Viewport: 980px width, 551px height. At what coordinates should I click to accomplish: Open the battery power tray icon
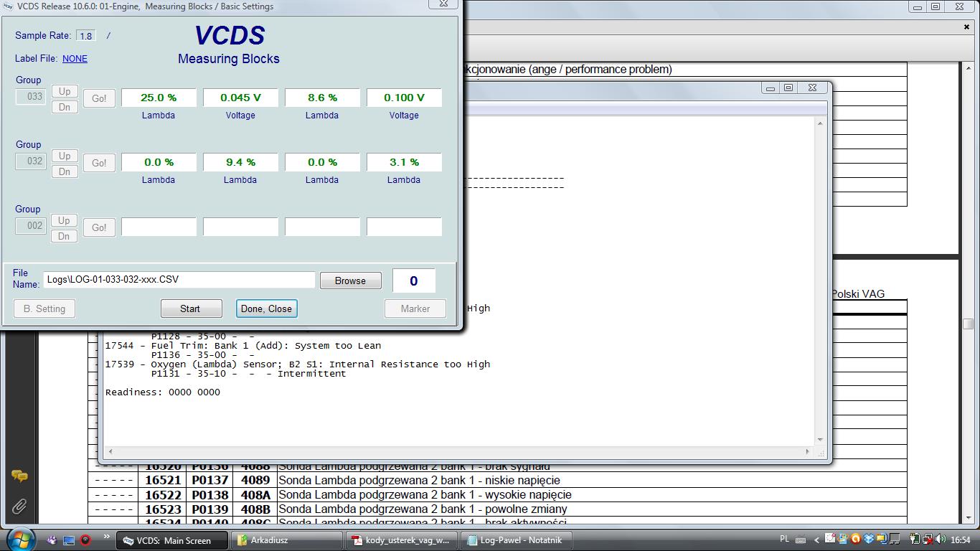pos(915,540)
